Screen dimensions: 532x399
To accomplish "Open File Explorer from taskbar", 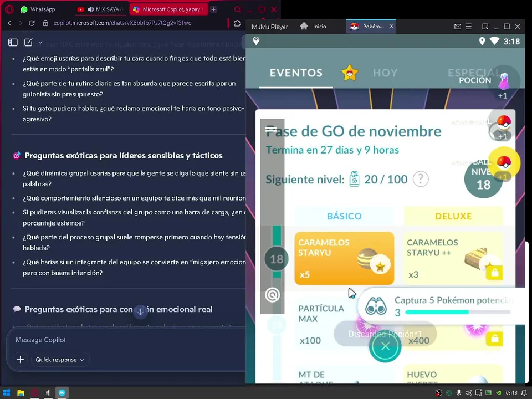I will click(21, 392).
